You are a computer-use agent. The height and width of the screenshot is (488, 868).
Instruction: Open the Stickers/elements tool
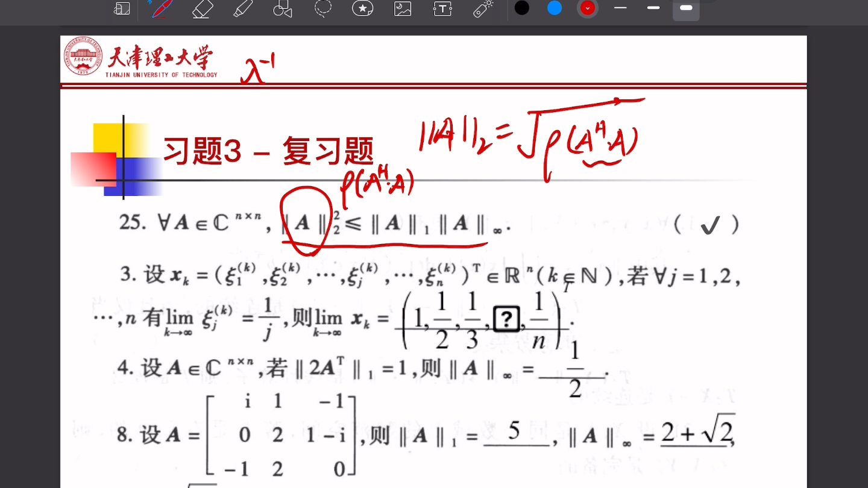coord(362,8)
